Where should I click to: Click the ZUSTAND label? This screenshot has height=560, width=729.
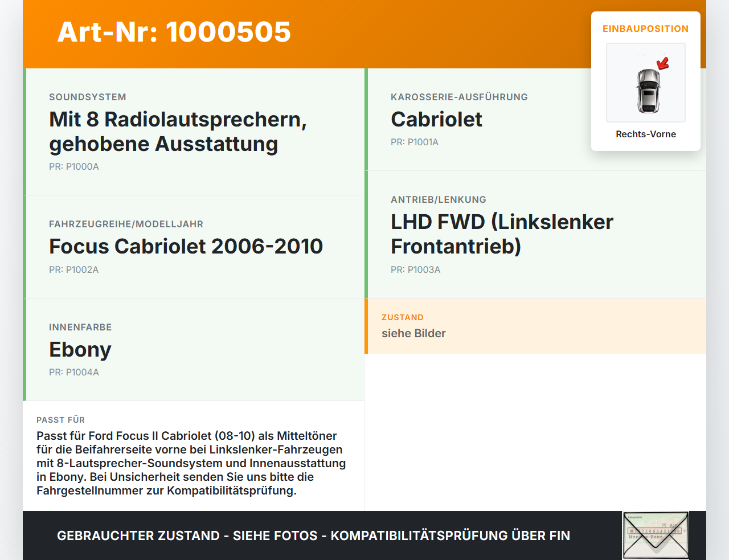(x=403, y=317)
